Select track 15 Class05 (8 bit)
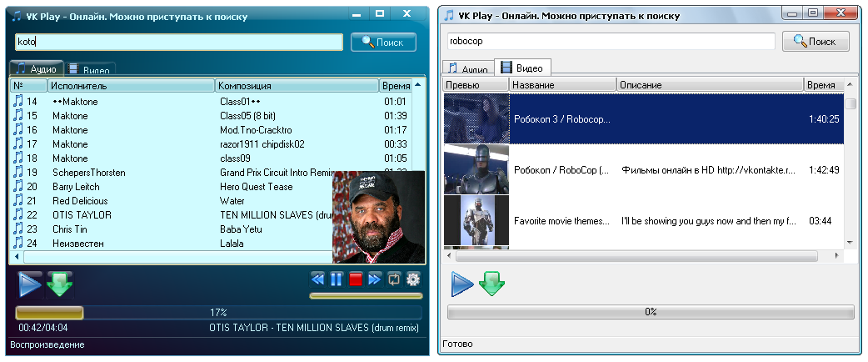Screen dimensions: 868x362 point(211,116)
